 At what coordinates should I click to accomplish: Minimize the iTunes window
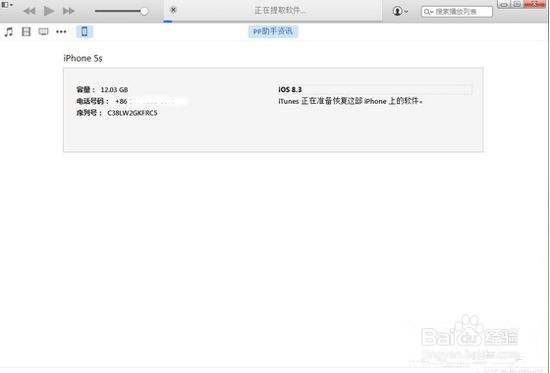[504, 4]
